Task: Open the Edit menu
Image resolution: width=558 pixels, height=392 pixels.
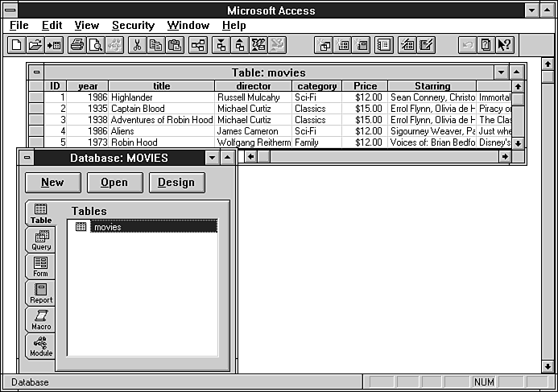Action: tap(52, 25)
